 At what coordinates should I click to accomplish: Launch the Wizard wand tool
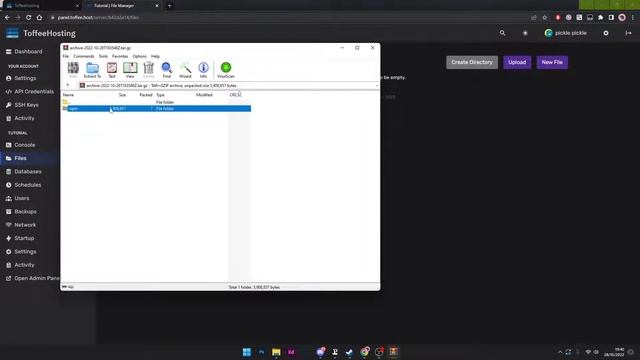[x=185, y=70]
